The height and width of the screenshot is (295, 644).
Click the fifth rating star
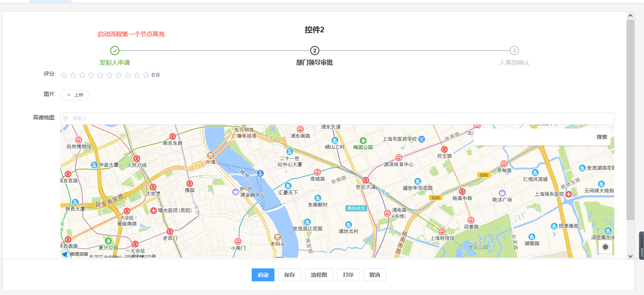tap(100, 75)
